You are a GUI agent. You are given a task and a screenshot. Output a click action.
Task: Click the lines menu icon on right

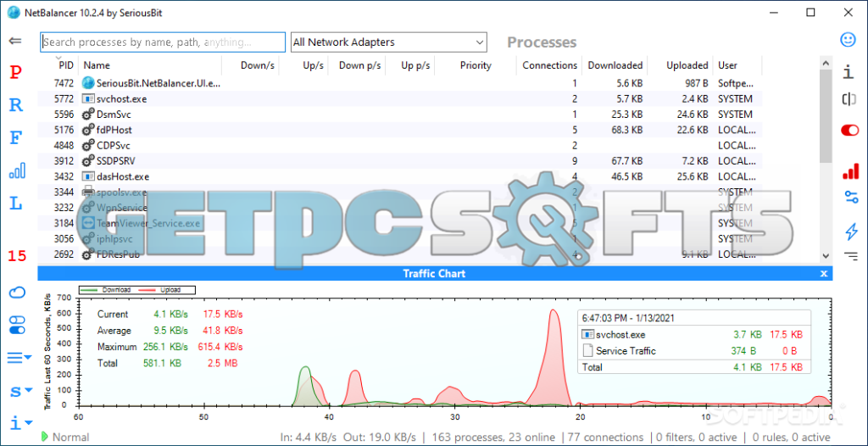(851, 255)
